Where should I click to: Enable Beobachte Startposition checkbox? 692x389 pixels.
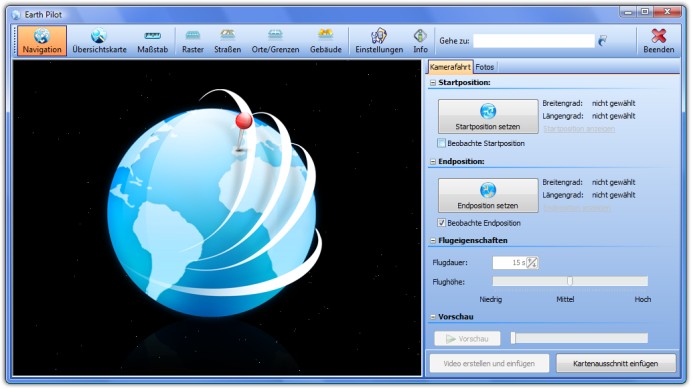441,143
